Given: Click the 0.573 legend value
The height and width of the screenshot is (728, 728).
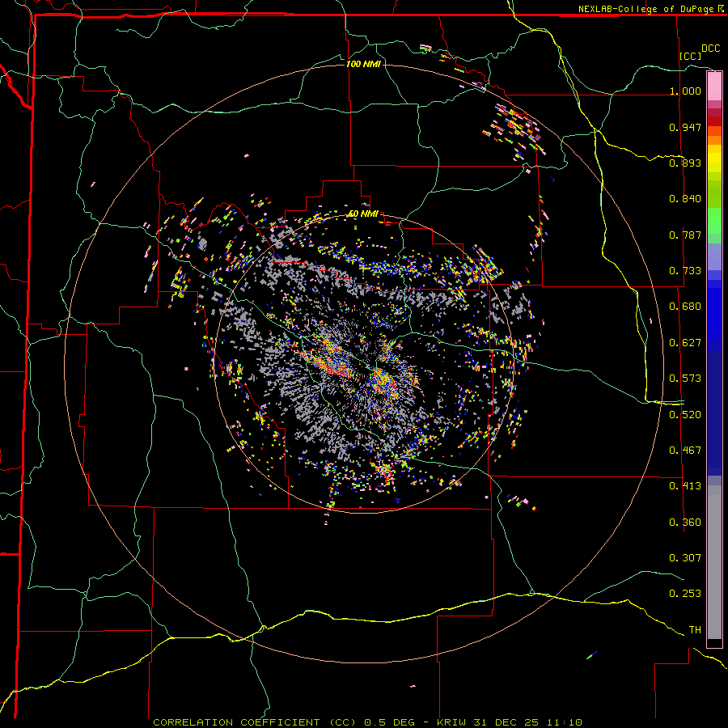Looking at the screenshot, I should (x=685, y=379).
